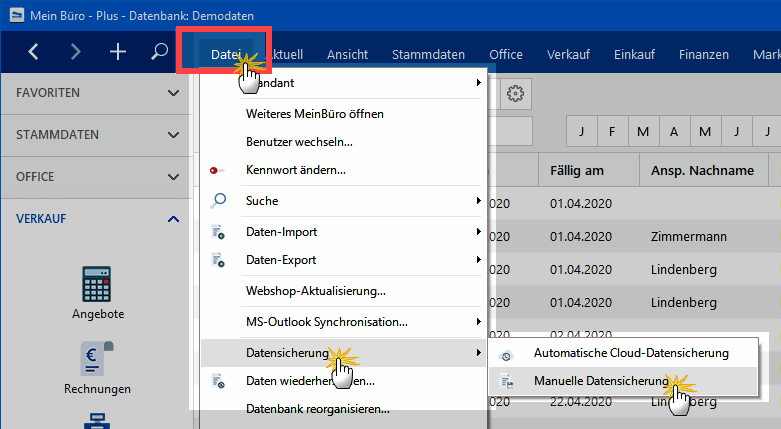
Task: Open the Datei menu
Action: (226, 54)
